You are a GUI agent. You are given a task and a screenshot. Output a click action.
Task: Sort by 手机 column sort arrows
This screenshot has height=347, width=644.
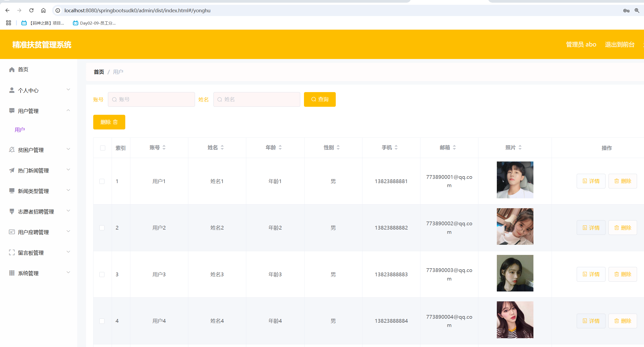(x=396, y=147)
